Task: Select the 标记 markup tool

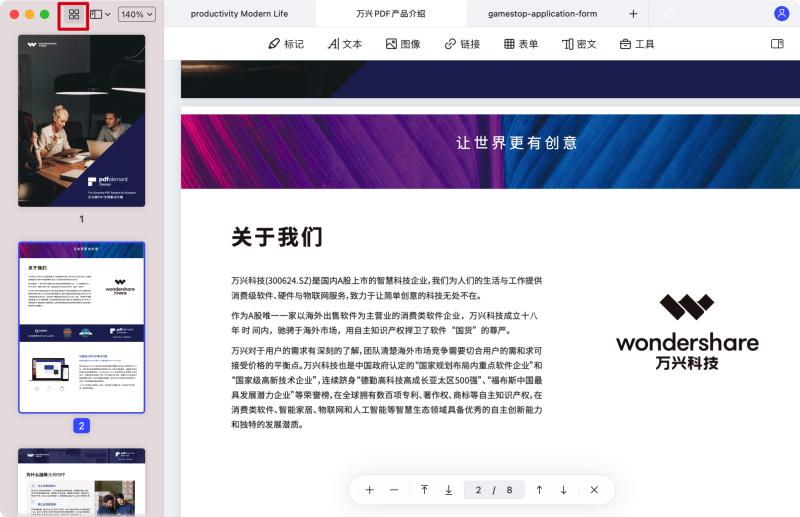Action: point(286,44)
